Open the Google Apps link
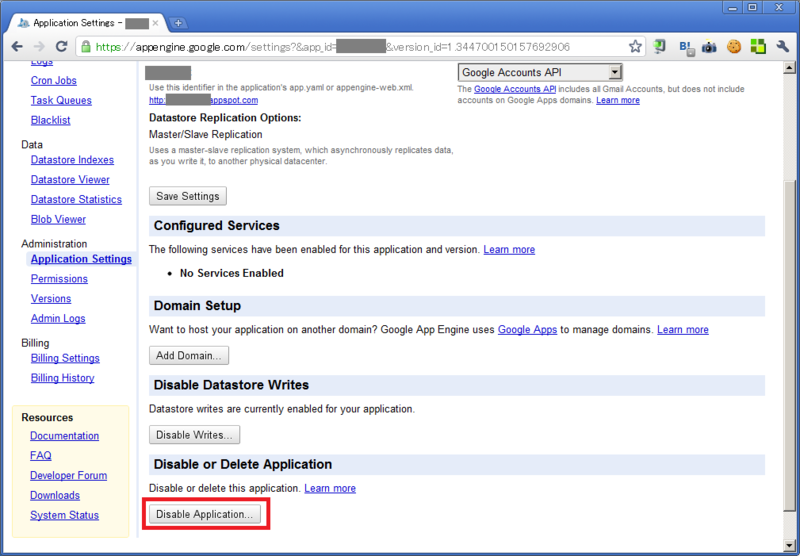This screenshot has height=556, width=800. coord(528,330)
